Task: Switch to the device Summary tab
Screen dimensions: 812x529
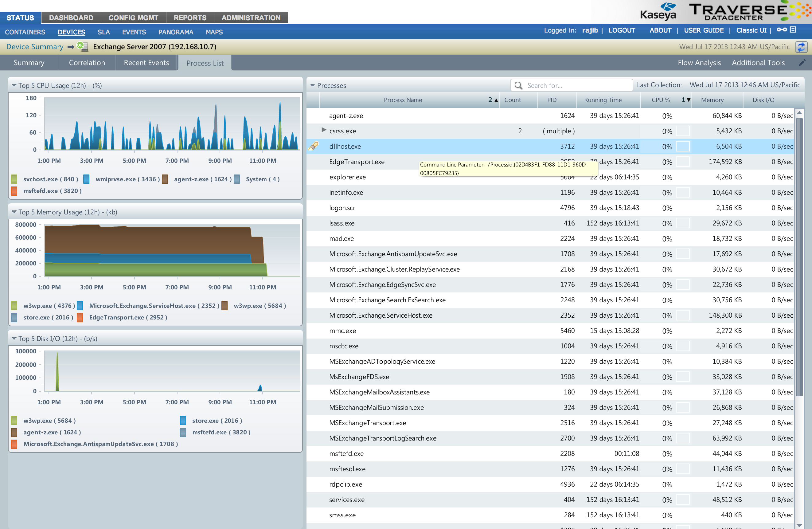Action: (x=29, y=63)
